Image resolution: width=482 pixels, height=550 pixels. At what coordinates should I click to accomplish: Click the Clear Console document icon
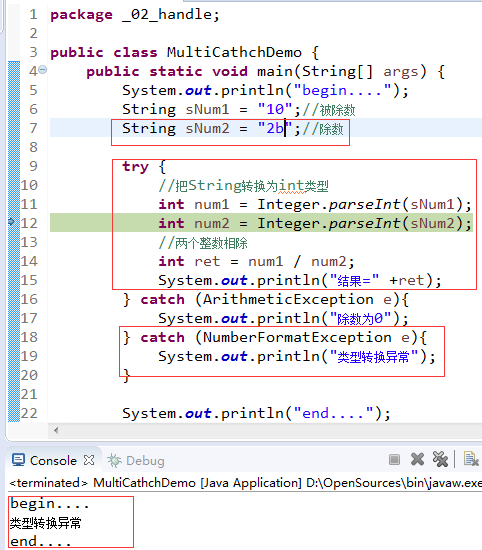(x=470, y=459)
